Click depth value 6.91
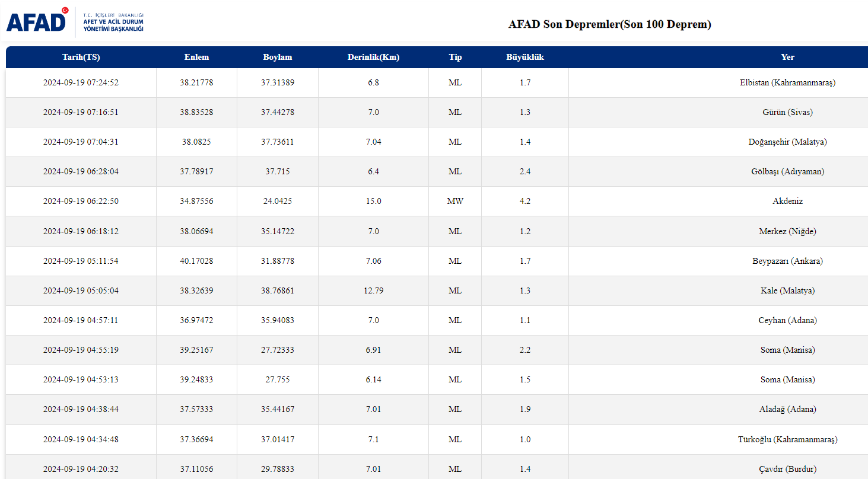This screenshot has width=868, height=479. click(x=373, y=350)
